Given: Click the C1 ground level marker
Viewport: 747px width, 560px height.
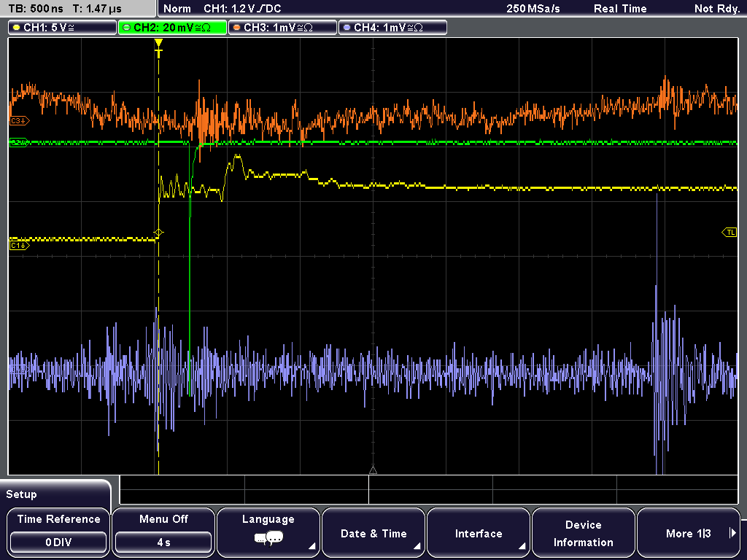Looking at the screenshot, I should (x=20, y=246).
